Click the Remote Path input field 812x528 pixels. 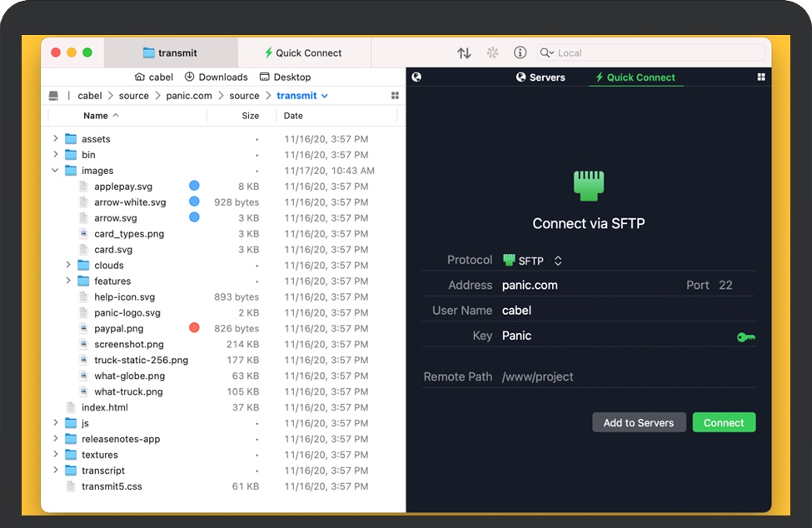pyautogui.click(x=625, y=376)
